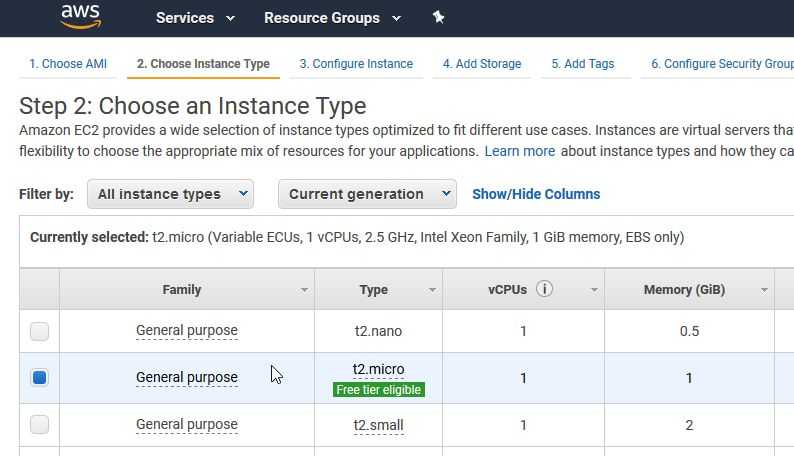Open the All instance types filter dropdown
The width and height of the screenshot is (794, 456).
170,194
